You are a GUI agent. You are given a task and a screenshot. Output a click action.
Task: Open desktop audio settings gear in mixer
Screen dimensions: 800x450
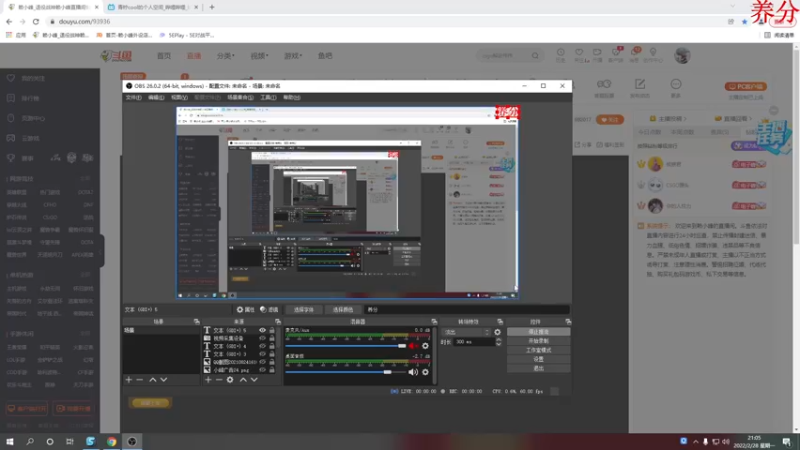pos(425,372)
